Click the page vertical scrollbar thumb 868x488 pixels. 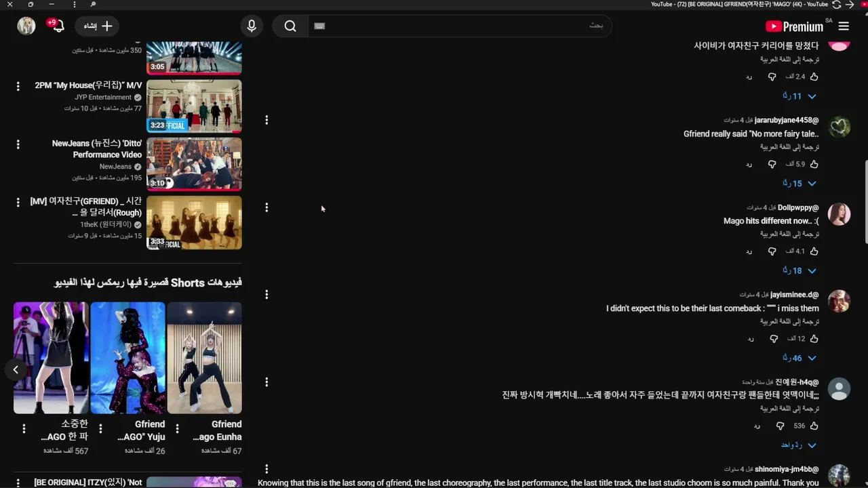[865, 201]
